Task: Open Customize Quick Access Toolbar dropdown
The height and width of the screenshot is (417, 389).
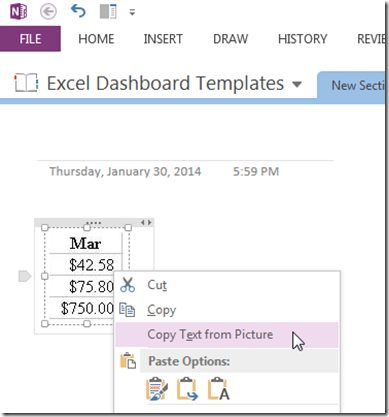Action: [132, 13]
